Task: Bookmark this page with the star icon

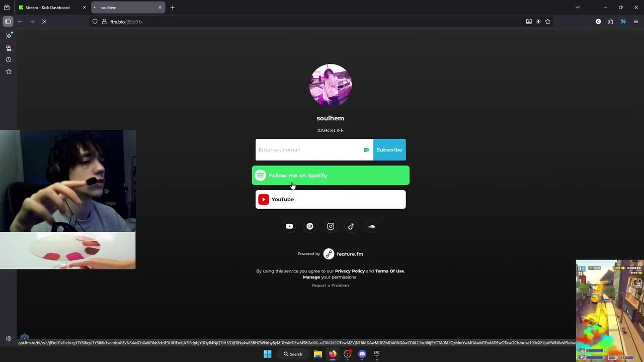Action: tap(548, 22)
